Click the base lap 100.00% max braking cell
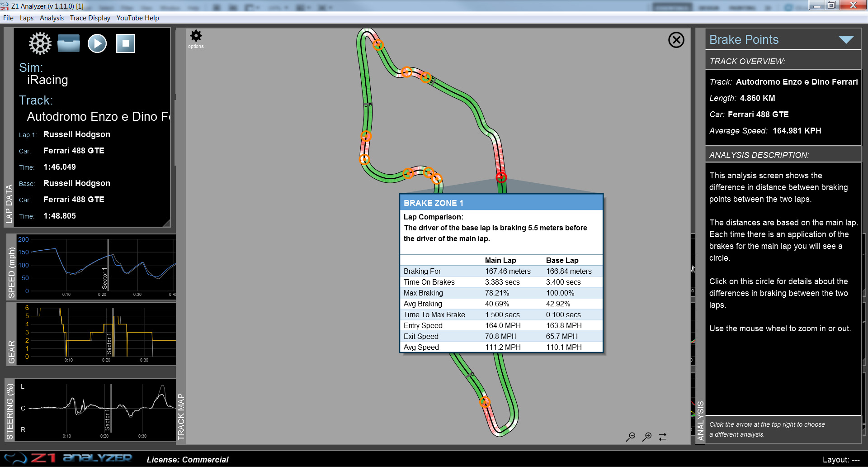This screenshot has height=467, width=868. 560,293
